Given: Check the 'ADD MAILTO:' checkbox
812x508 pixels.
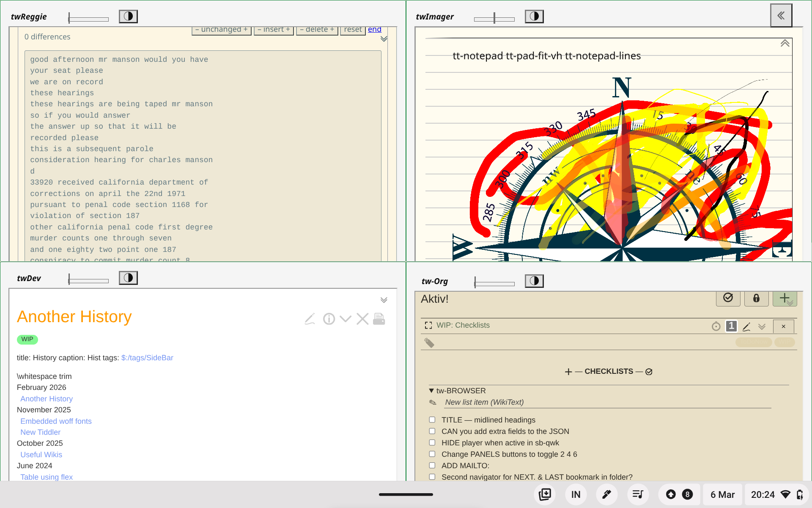Looking at the screenshot, I should [432, 466].
